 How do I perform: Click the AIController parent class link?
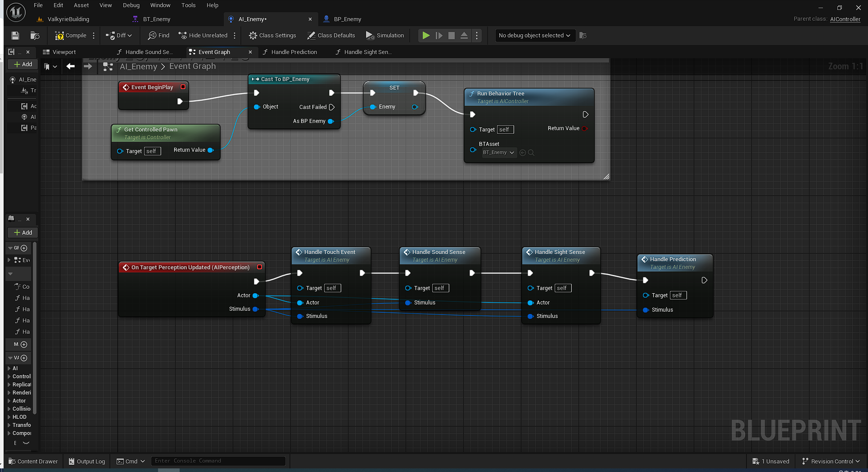(x=845, y=19)
